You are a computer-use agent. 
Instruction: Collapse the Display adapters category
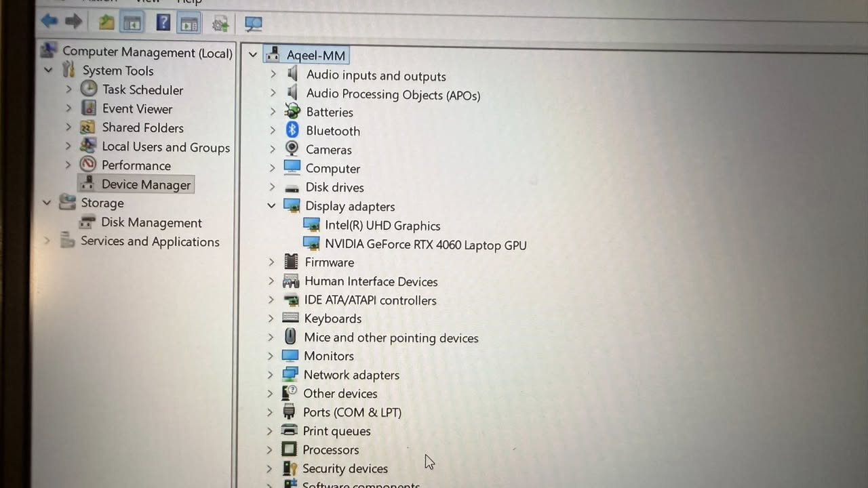coord(271,205)
